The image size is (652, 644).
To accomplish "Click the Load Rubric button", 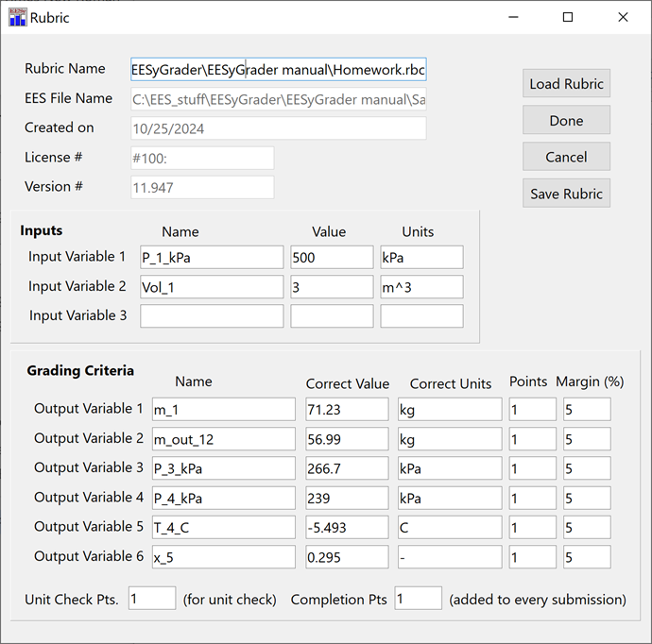I will coord(566,83).
